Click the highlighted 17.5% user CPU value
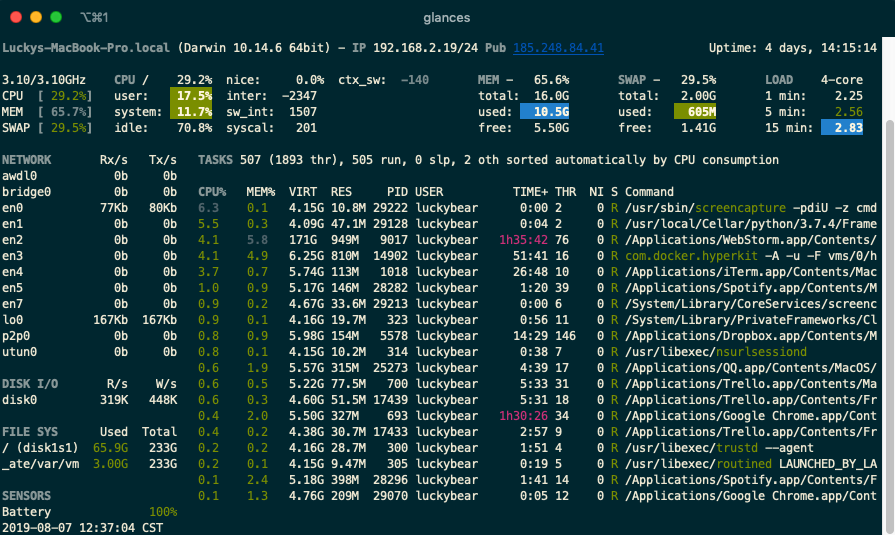895x535 pixels. point(191,96)
